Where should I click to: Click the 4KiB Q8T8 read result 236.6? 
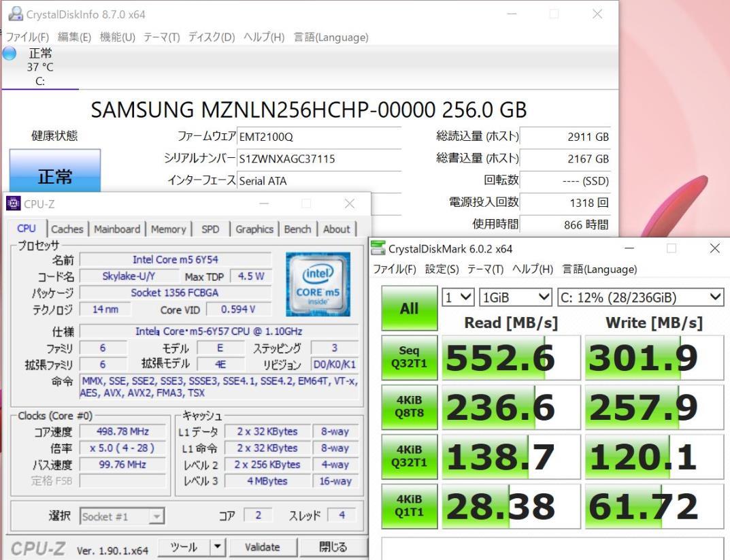511,407
